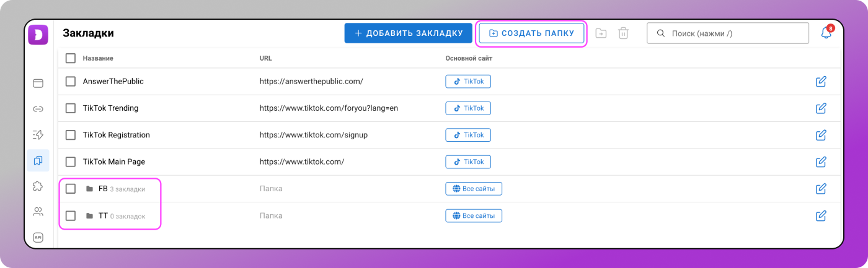Image resolution: width=868 pixels, height=268 pixels.
Task: Open the lightning automation sidebar icon
Action: pyautogui.click(x=38, y=134)
